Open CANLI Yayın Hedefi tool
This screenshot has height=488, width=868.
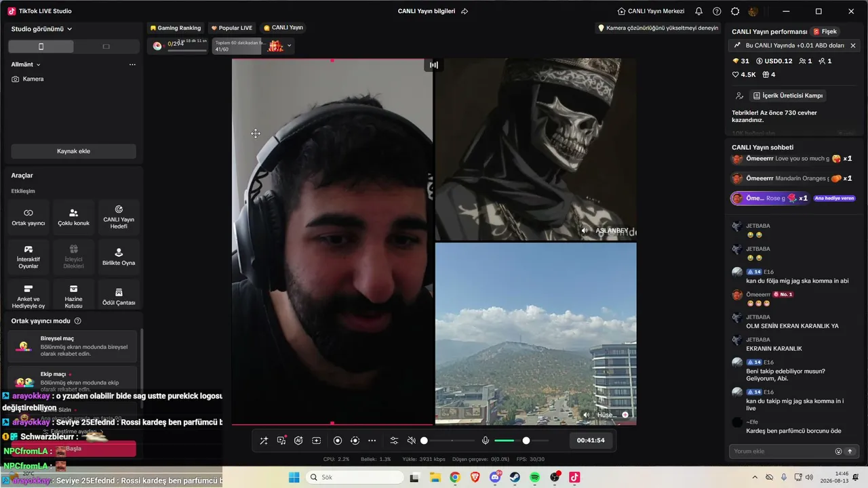pos(119,218)
